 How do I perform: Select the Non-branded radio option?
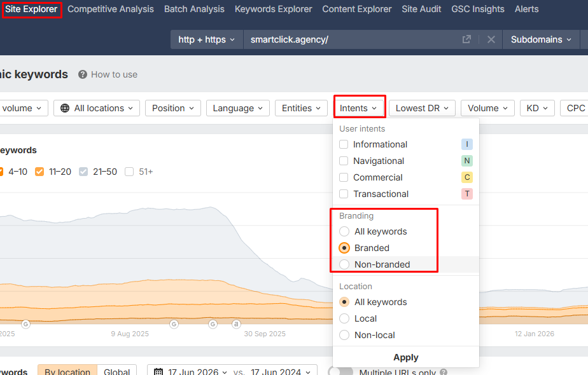(344, 264)
